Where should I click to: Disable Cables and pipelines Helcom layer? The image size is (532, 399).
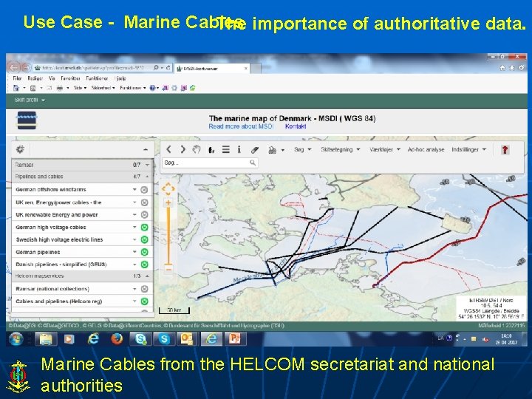144,301
